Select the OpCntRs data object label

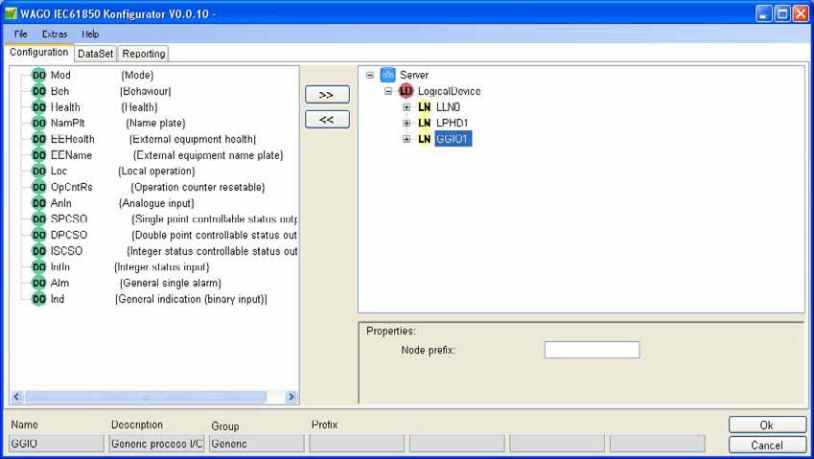[x=72, y=187]
